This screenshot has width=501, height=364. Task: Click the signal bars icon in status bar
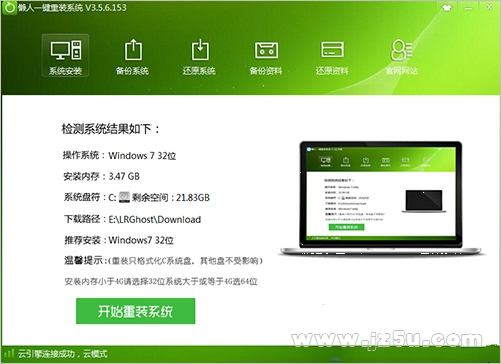pyautogui.click(x=10, y=354)
